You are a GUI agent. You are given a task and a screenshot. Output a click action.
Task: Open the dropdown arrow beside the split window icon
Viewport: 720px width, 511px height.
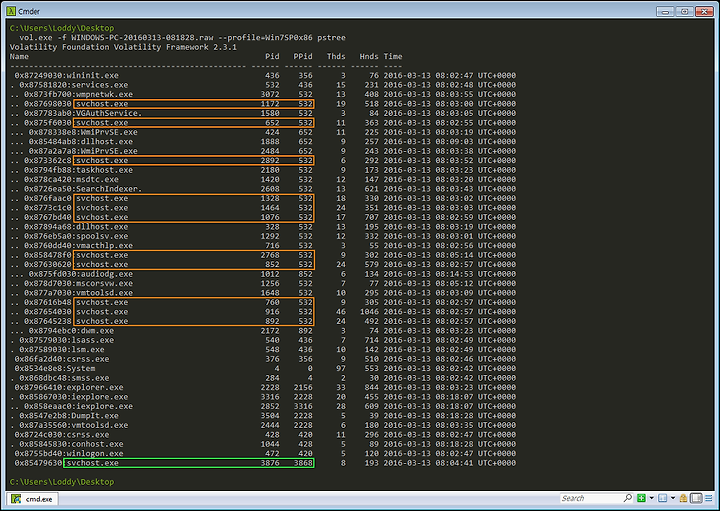coord(673,498)
